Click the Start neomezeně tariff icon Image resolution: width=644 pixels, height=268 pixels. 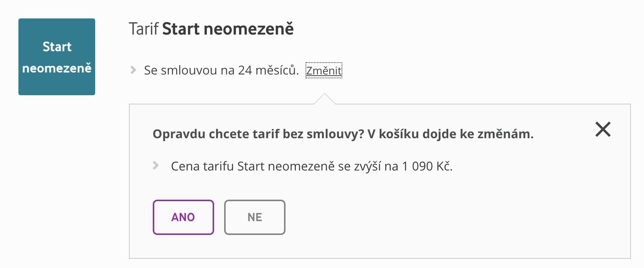(x=56, y=56)
